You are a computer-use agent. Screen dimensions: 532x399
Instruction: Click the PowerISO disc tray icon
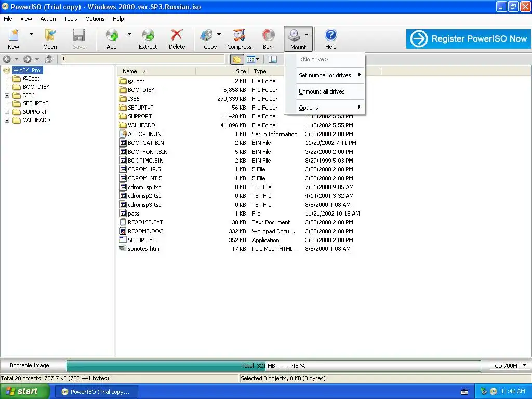point(494,392)
